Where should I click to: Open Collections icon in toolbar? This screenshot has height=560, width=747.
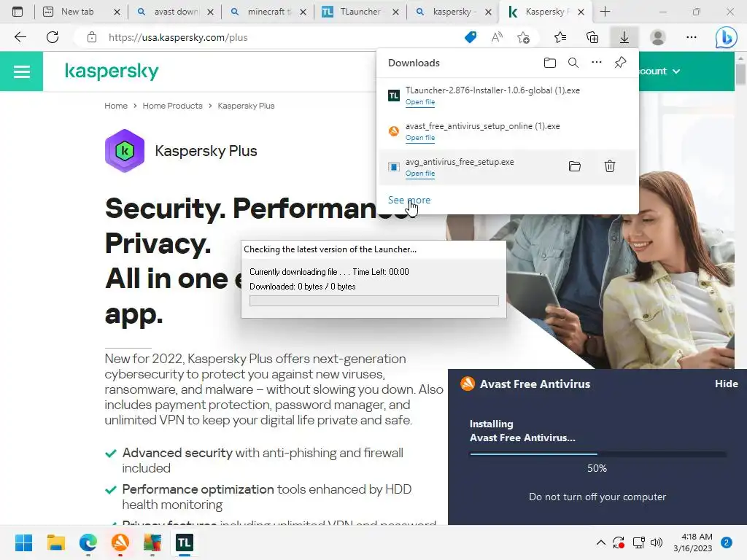[x=592, y=37]
